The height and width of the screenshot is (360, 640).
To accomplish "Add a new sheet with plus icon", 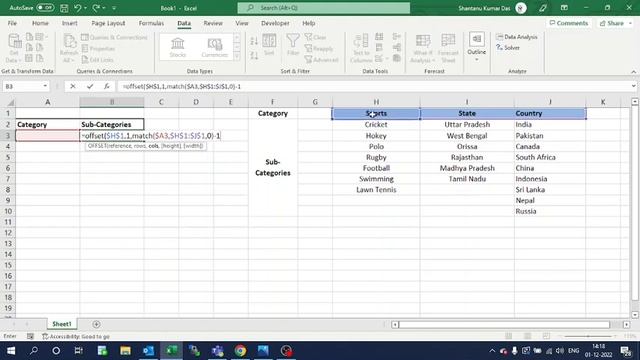I will (96, 324).
